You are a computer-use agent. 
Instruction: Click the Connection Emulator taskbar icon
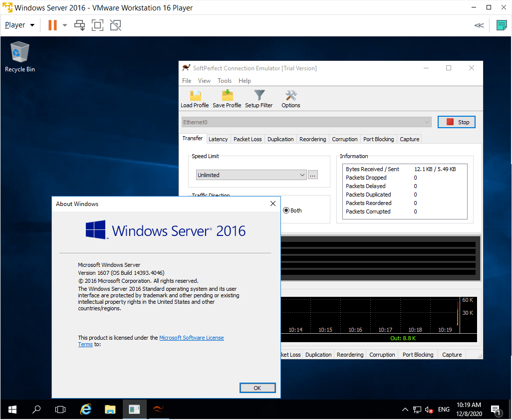[159, 410]
